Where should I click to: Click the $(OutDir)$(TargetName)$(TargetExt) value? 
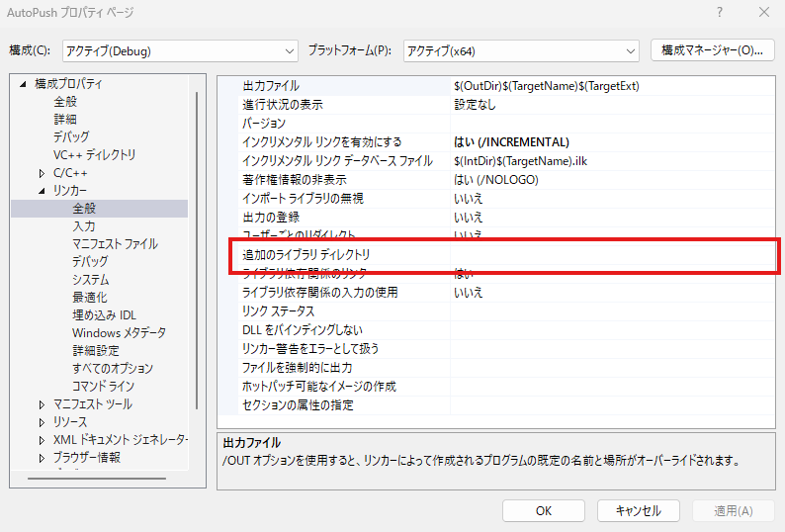(547, 86)
